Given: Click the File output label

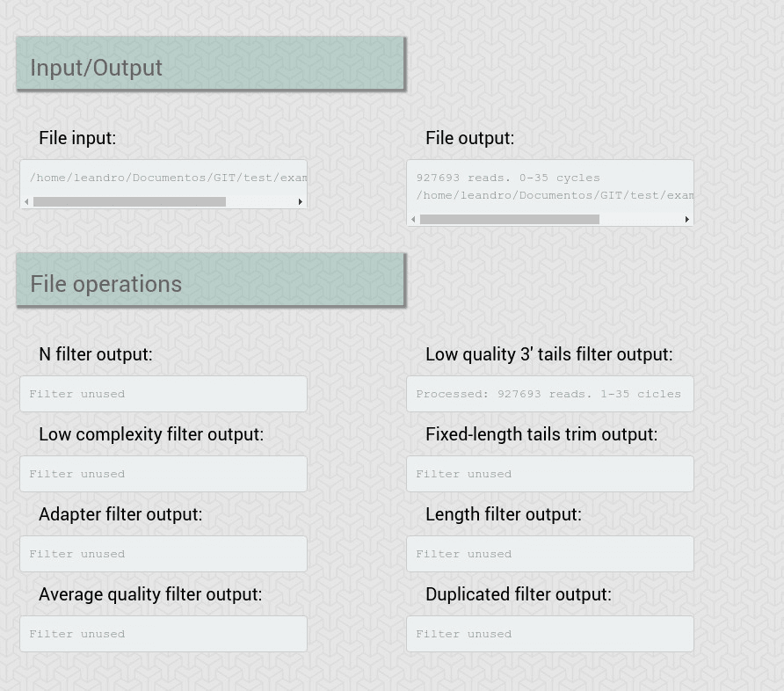Looking at the screenshot, I should (470, 138).
